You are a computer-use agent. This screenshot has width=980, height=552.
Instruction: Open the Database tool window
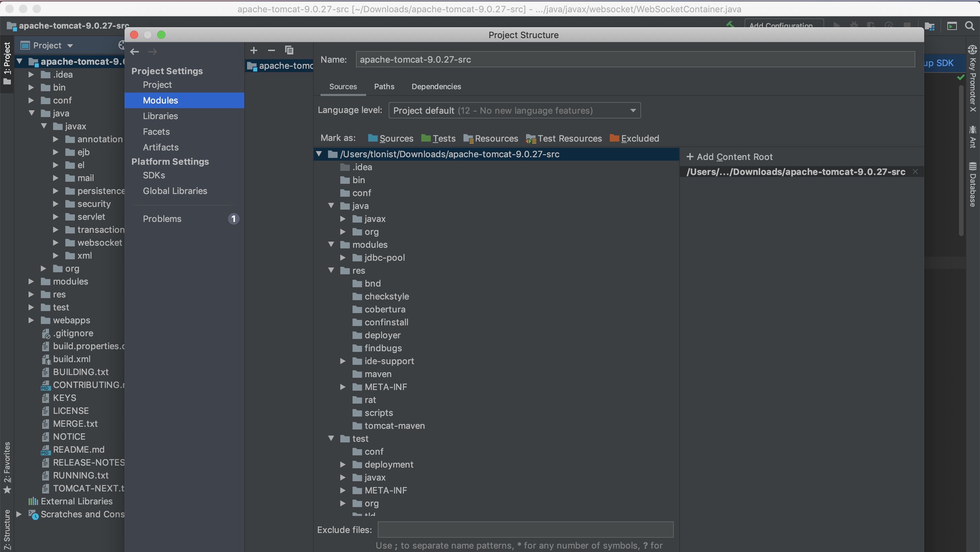(x=973, y=184)
